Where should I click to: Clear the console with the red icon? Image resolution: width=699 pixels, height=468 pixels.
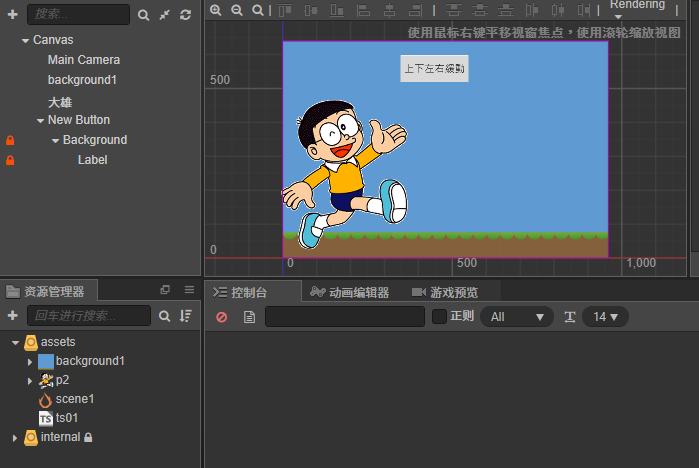(222, 317)
